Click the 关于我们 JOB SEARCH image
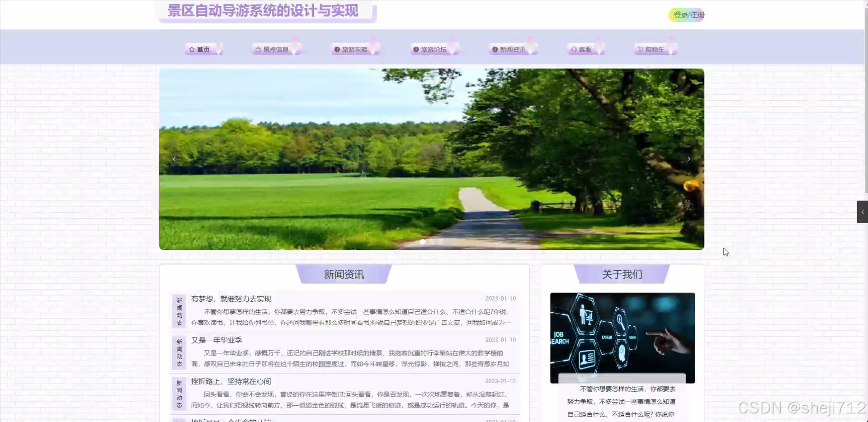Image resolution: width=868 pixels, height=422 pixels. (622, 338)
